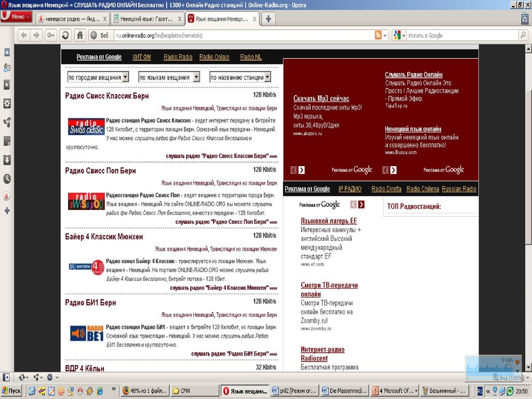Open the Radio Diretta ad link
532x399 pixels.
tap(386, 189)
